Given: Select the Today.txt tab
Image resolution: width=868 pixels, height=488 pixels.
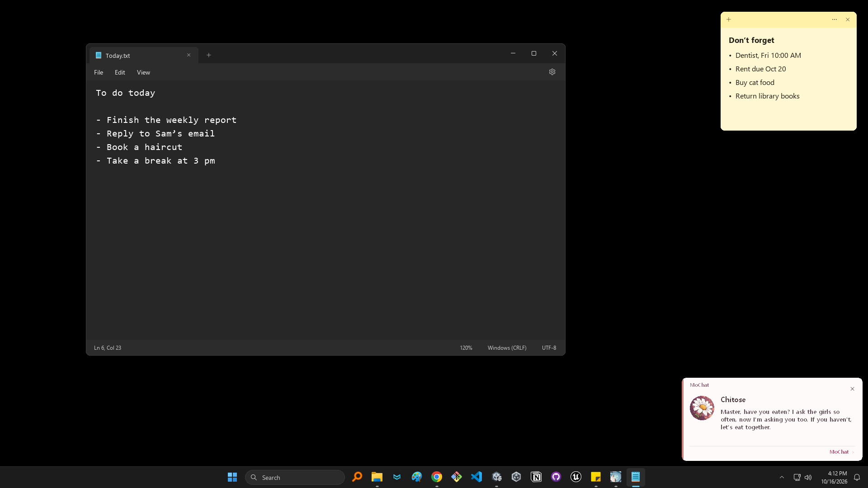Looking at the screenshot, I should click(144, 55).
